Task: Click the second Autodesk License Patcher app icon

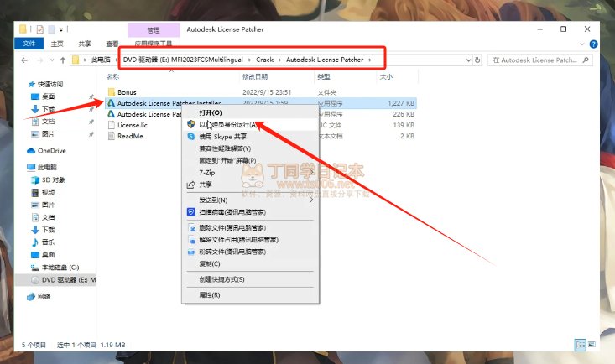Action: [x=112, y=114]
